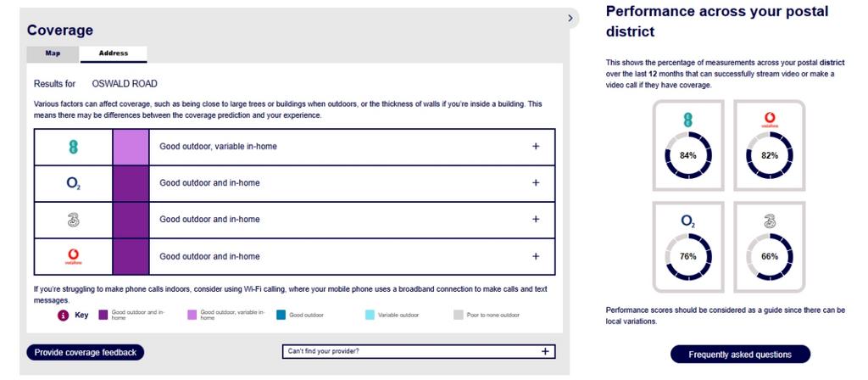The image size is (868, 380).
Task: Select the Address tab
Action: point(114,53)
